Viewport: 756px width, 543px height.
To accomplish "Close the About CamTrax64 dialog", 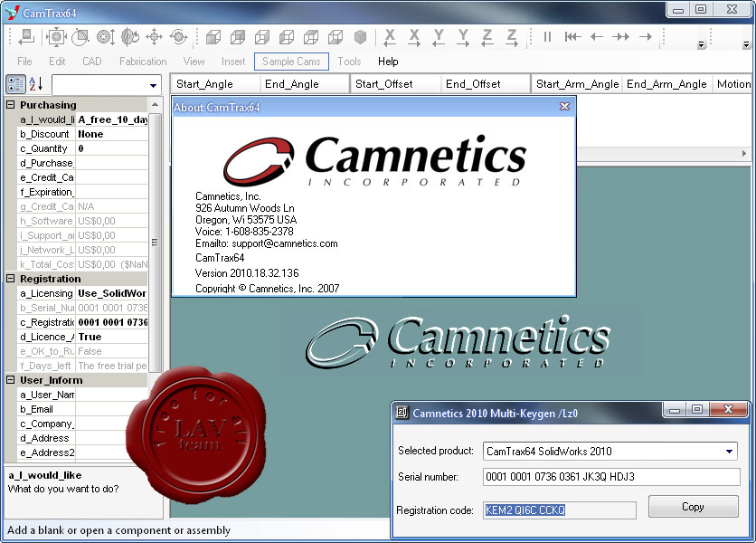I will coord(564,107).
